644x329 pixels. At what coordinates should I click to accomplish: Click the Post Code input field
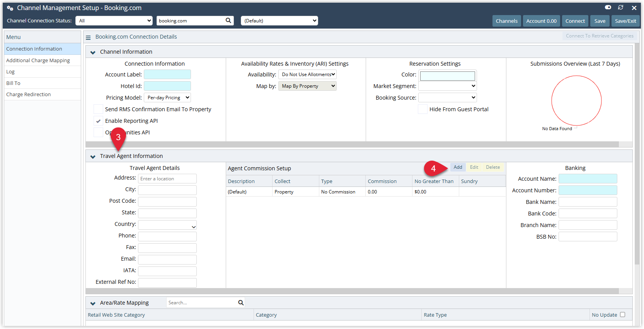[x=167, y=202]
